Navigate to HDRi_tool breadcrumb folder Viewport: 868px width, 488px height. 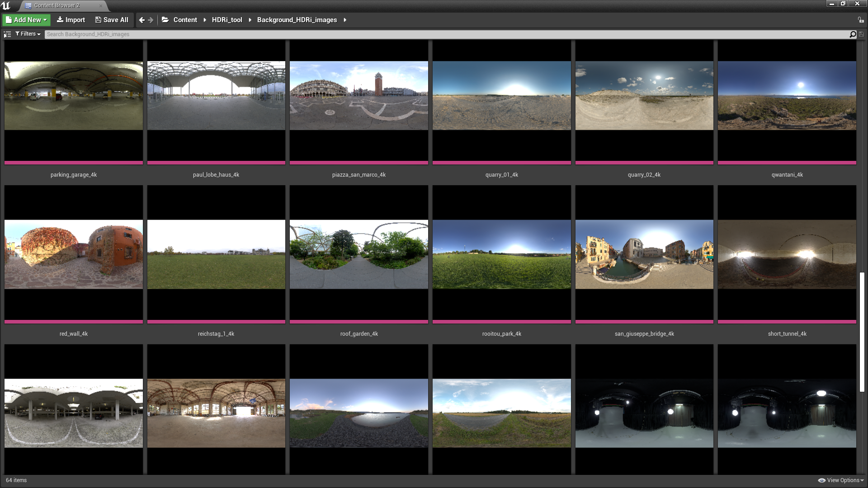(x=227, y=20)
